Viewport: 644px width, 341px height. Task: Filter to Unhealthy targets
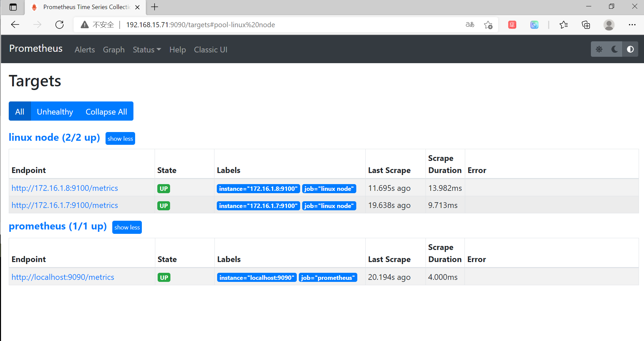[x=55, y=111]
